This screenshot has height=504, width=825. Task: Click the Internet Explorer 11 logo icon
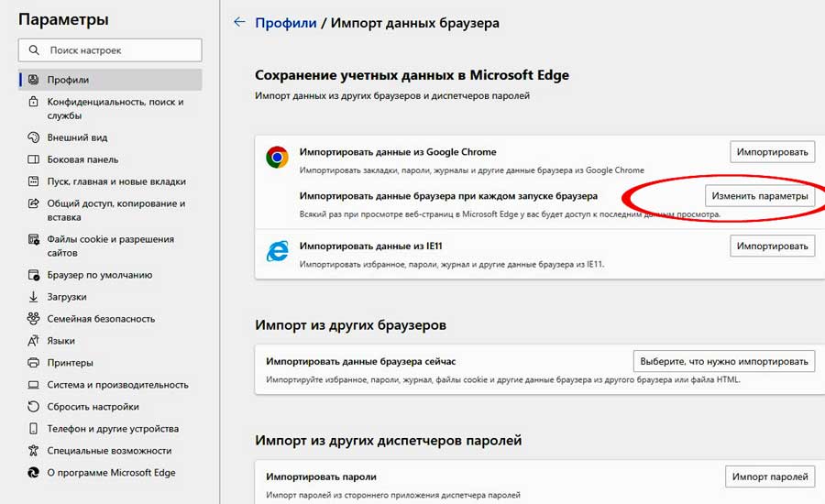tap(277, 251)
